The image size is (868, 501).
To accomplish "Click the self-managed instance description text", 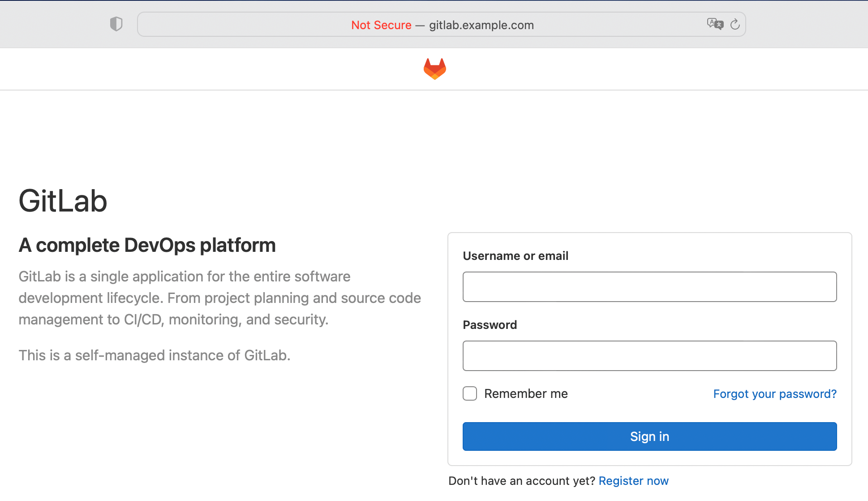I will pyautogui.click(x=154, y=355).
